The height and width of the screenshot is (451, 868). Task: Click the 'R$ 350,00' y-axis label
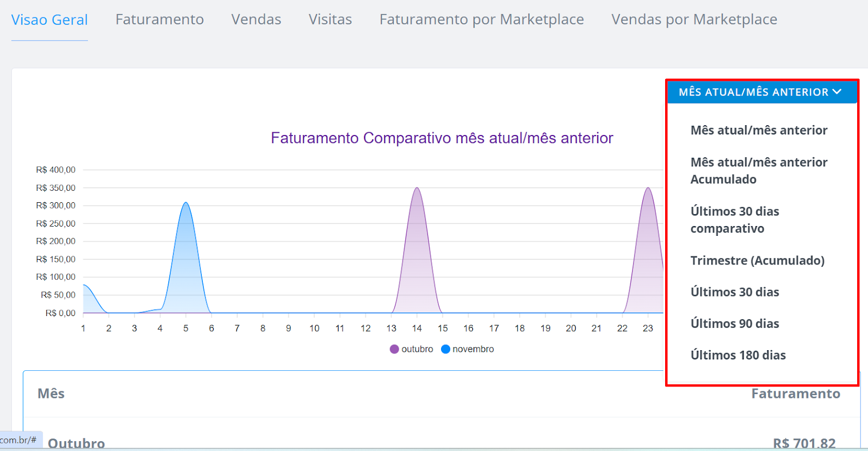[x=56, y=188]
